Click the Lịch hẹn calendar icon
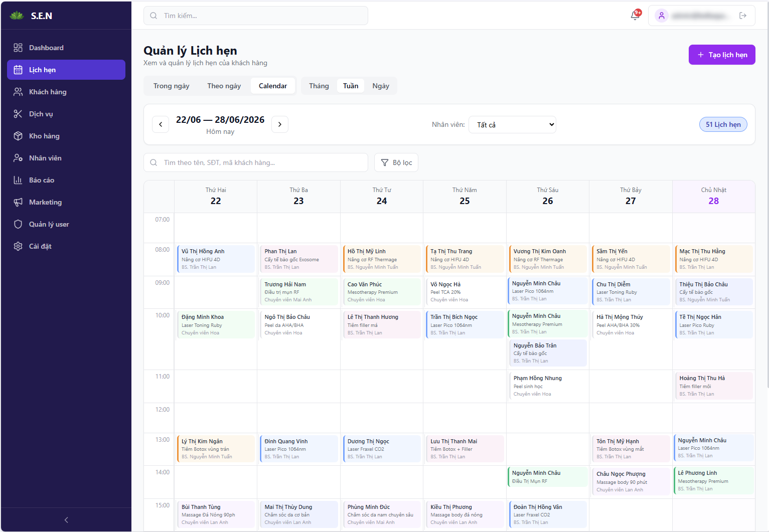 [18, 70]
